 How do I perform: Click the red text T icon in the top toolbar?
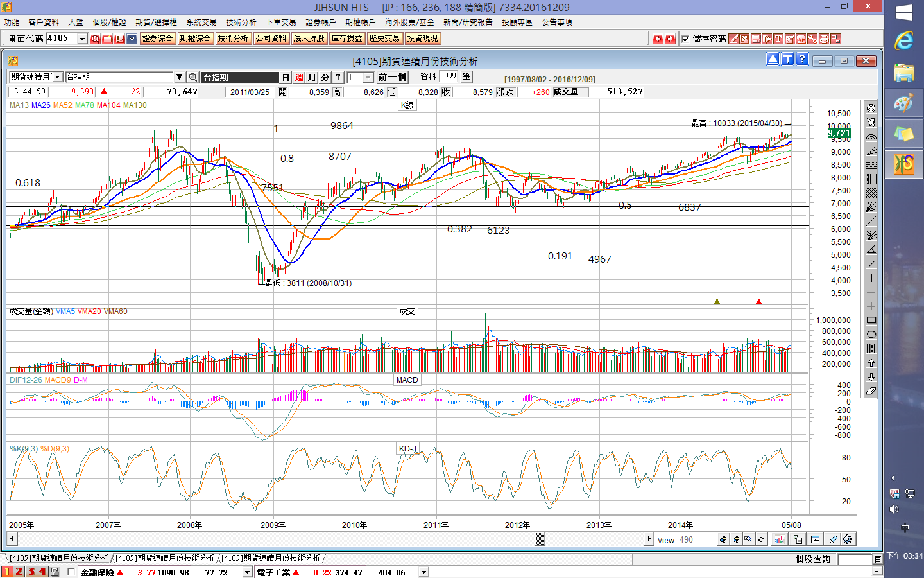click(778, 39)
